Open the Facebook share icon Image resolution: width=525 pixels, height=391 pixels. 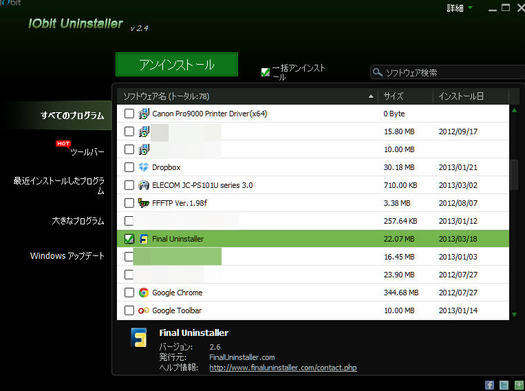(490, 385)
